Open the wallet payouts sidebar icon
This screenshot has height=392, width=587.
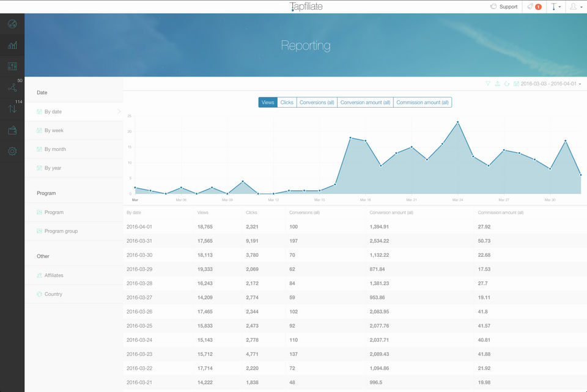tap(12, 130)
